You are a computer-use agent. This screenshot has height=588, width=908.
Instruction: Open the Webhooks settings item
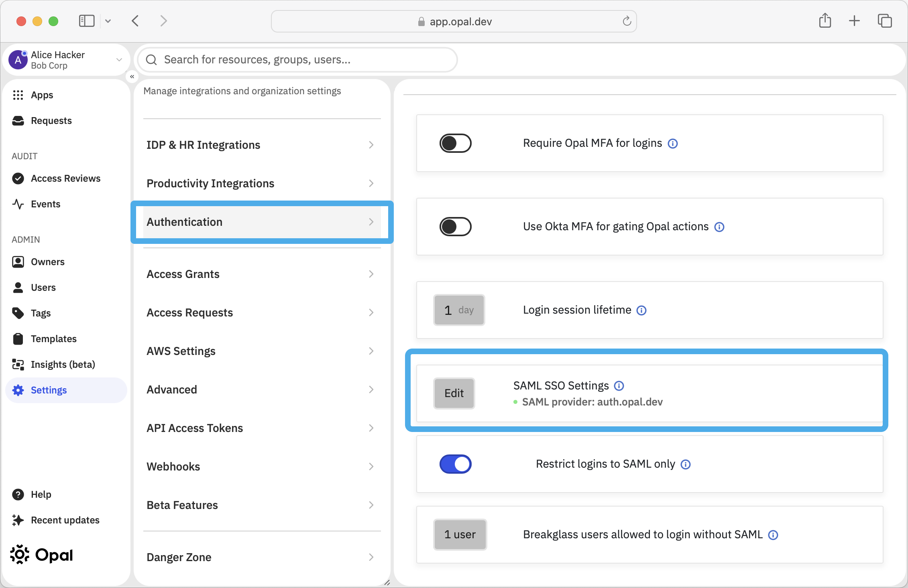pyautogui.click(x=262, y=466)
